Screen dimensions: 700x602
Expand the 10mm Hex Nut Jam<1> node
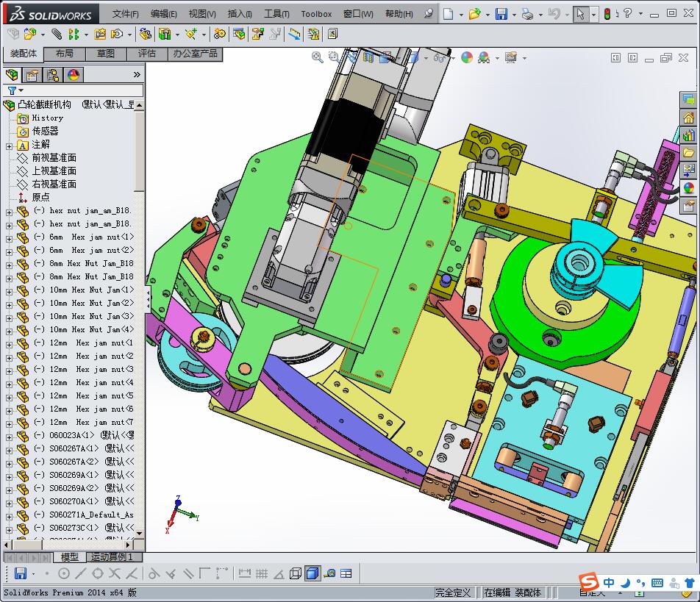pyautogui.click(x=9, y=292)
